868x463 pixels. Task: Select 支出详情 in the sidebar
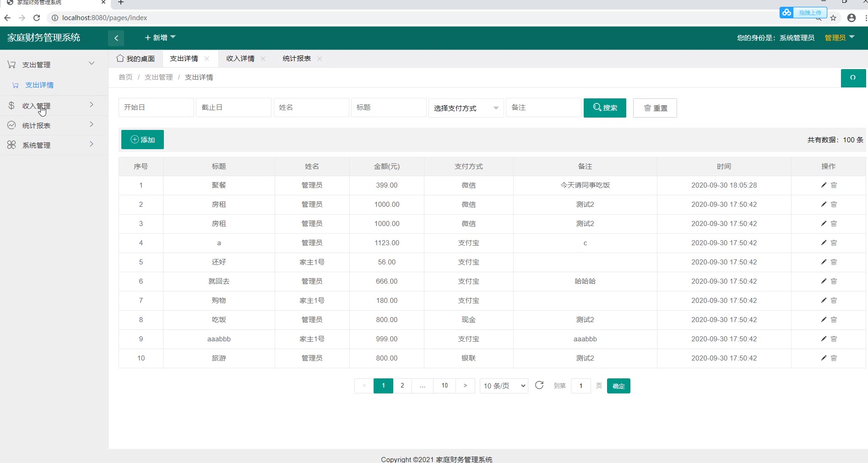[39, 85]
